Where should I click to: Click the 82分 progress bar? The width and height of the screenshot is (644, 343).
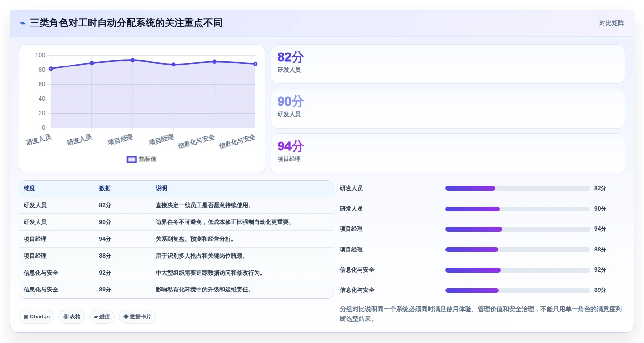pos(518,188)
